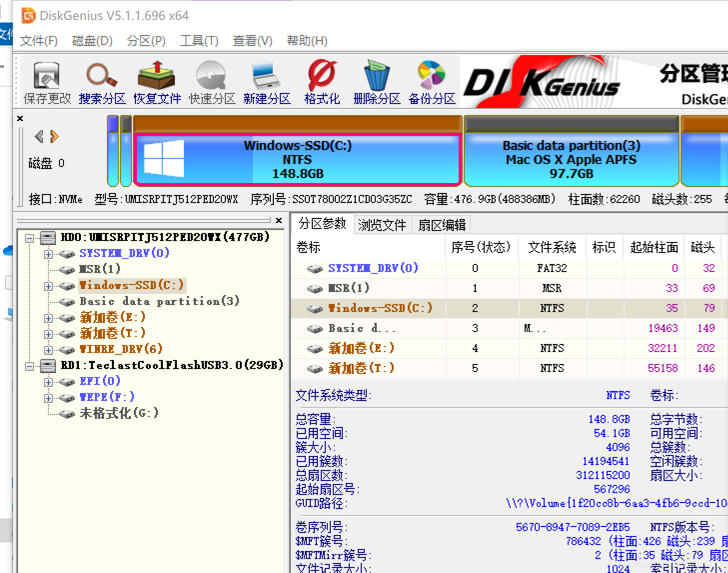Click drive icon next to MSR(1) in table

[x=315, y=289]
